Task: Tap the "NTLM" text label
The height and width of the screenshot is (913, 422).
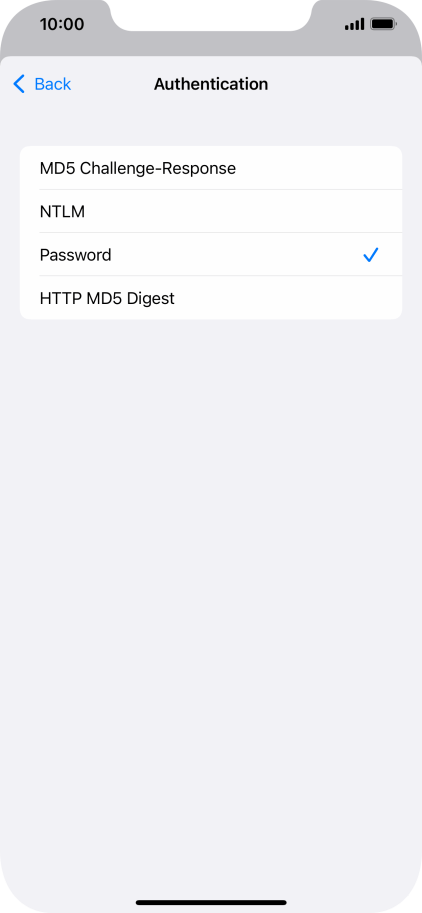Action: (x=62, y=211)
